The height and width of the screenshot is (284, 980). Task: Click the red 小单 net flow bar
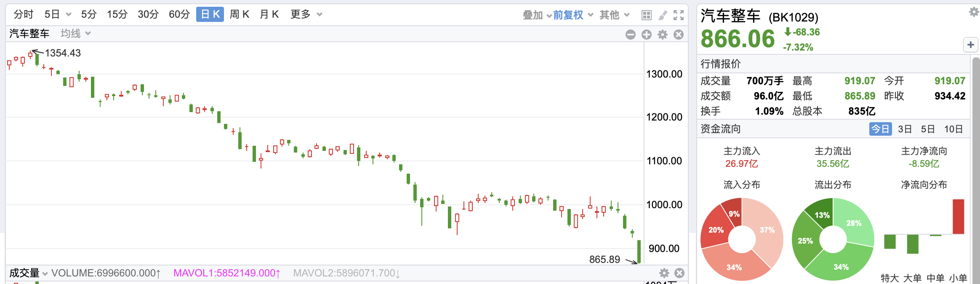pyautogui.click(x=959, y=217)
